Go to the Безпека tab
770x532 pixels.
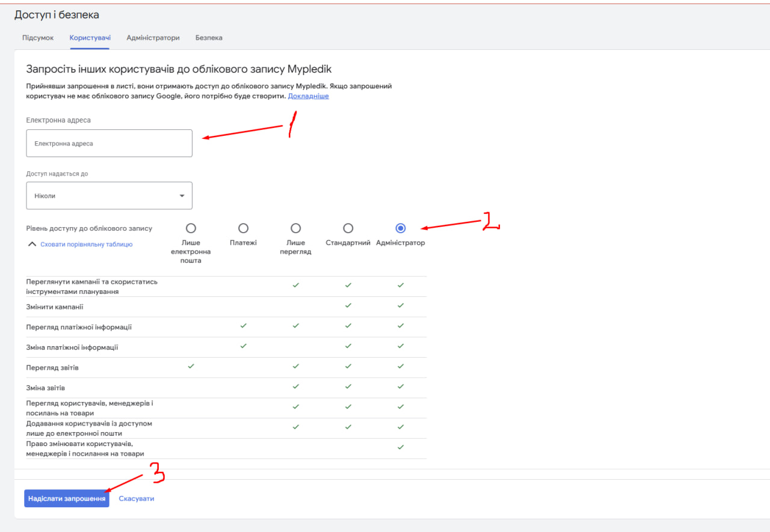(209, 38)
